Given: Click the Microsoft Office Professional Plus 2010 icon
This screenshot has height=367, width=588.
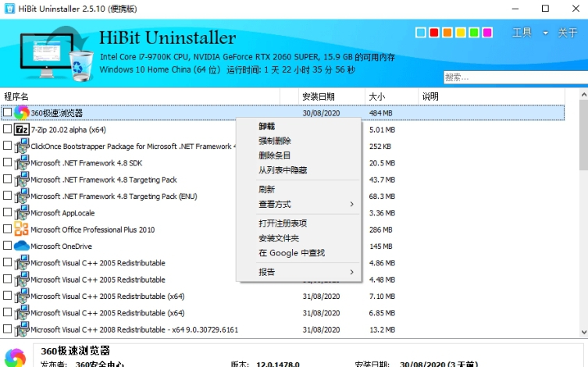Looking at the screenshot, I should click(21, 229).
